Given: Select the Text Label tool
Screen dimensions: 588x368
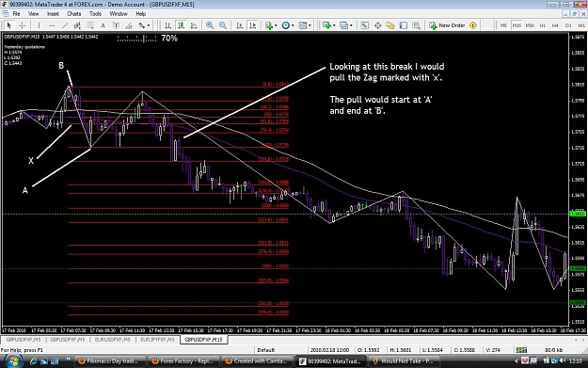Looking at the screenshot, I should coord(116,25).
